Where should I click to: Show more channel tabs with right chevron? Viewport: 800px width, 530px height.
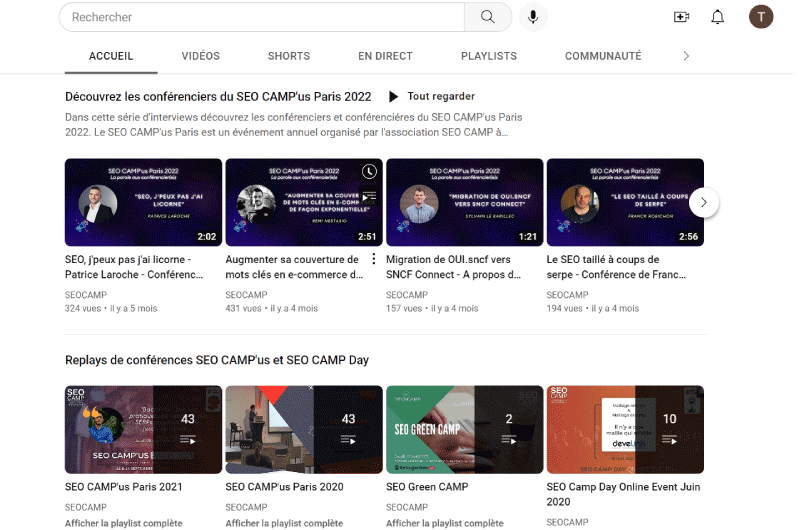pyautogui.click(x=686, y=56)
